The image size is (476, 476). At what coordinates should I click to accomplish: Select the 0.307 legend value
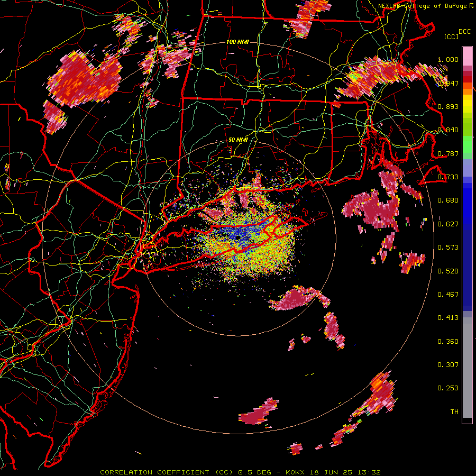[x=448, y=365]
